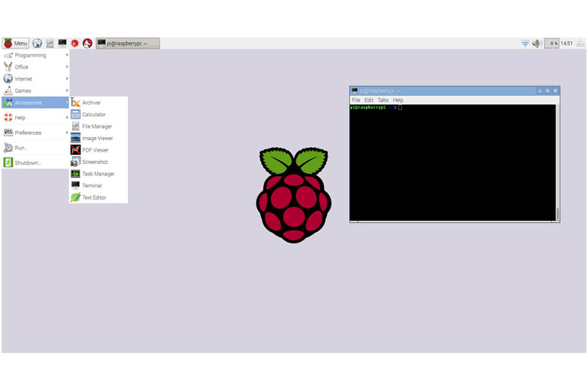This screenshot has width=588, height=392.
Task: Open the Help submenu
Action: [x=35, y=117]
